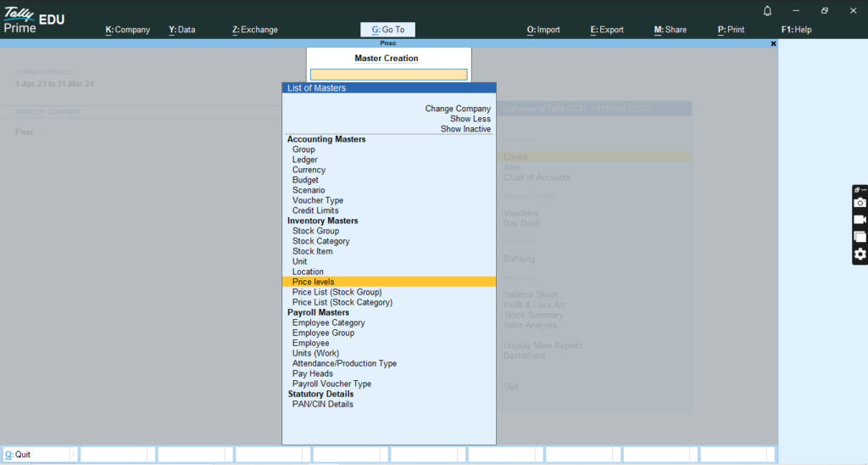The height and width of the screenshot is (465, 868).
Task: Select Budget master
Action: [305, 180]
